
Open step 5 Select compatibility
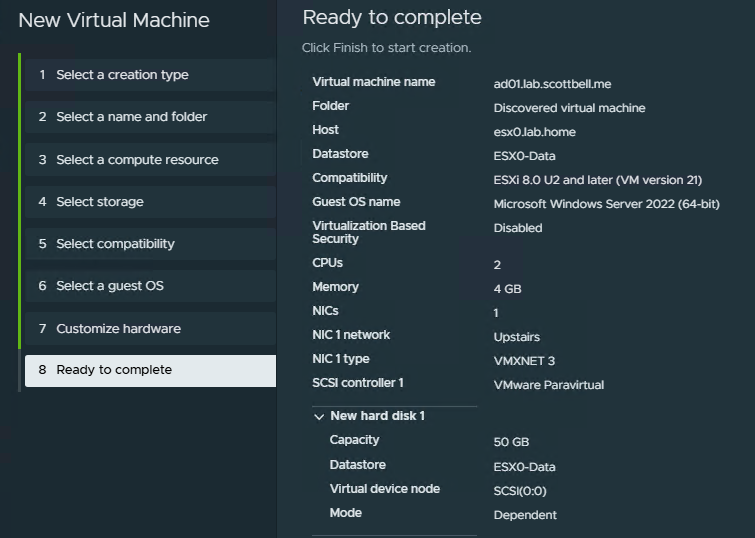(115, 244)
